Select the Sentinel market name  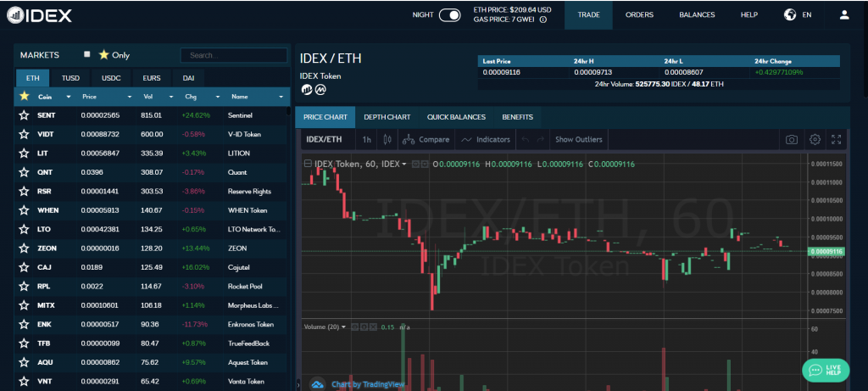tap(238, 115)
